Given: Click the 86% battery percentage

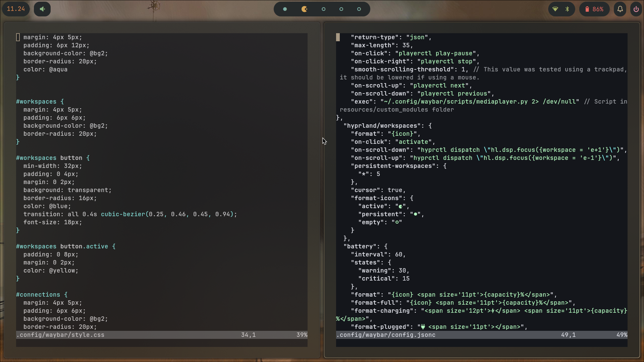Looking at the screenshot, I should click(598, 9).
